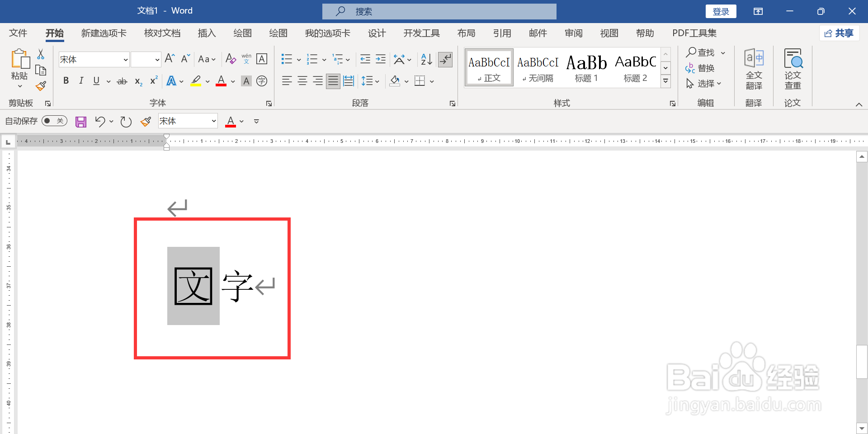The image size is (868, 434).
Task: Click the save icon in quick access toolbar
Action: pyautogui.click(x=81, y=122)
